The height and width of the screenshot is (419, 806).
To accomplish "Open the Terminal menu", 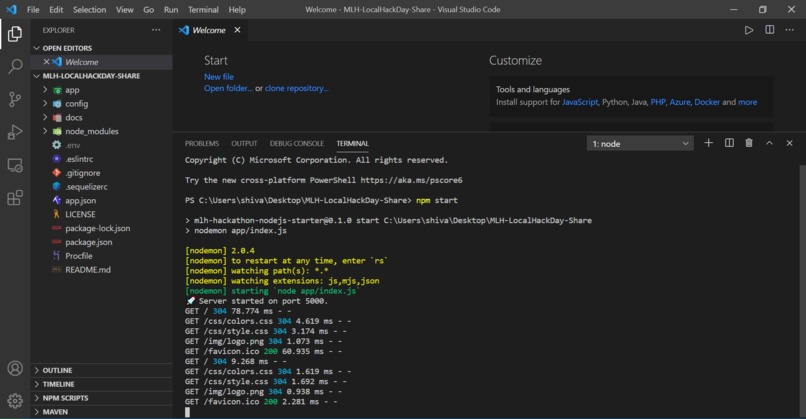I will [203, 9].
